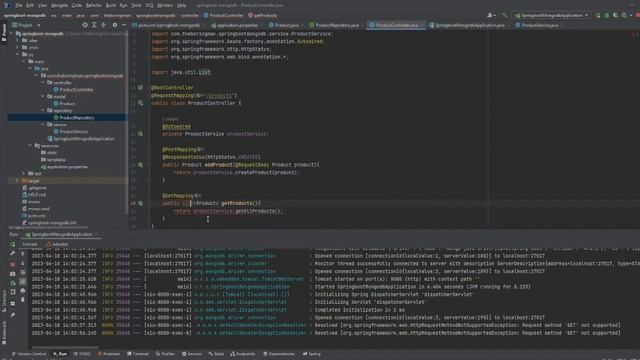Select ProductController in the project tree
The width and height of the screenshot is (640, 360).
[73, 89]
